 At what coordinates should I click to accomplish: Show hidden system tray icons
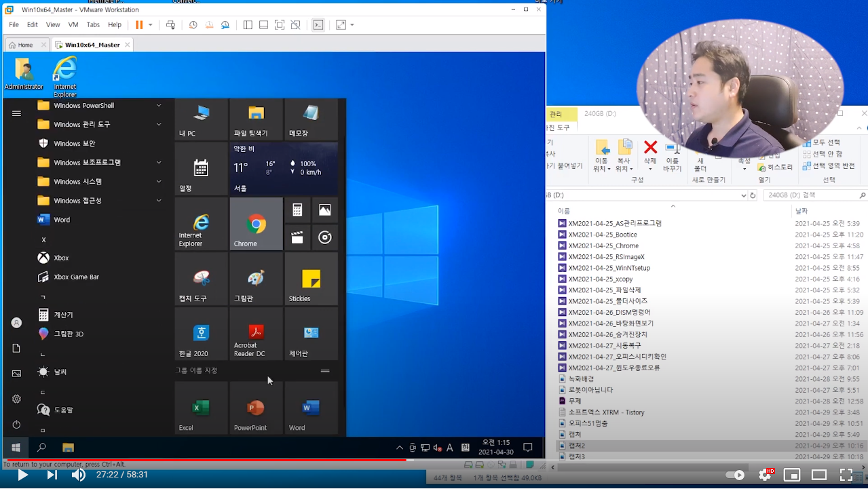coord(400,448)
